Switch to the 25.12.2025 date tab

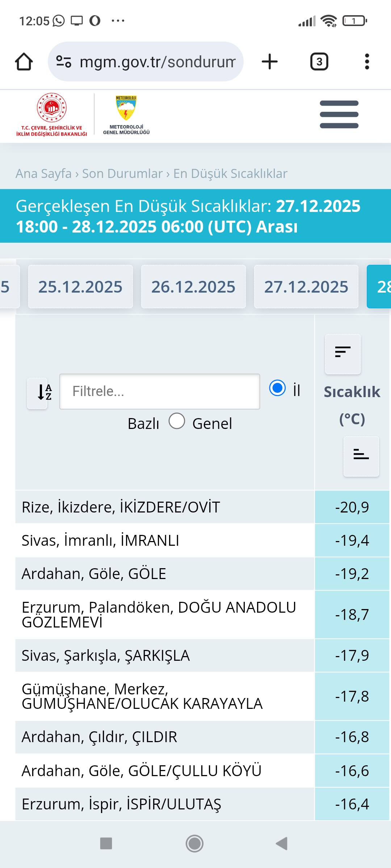[x=80, y=287]
